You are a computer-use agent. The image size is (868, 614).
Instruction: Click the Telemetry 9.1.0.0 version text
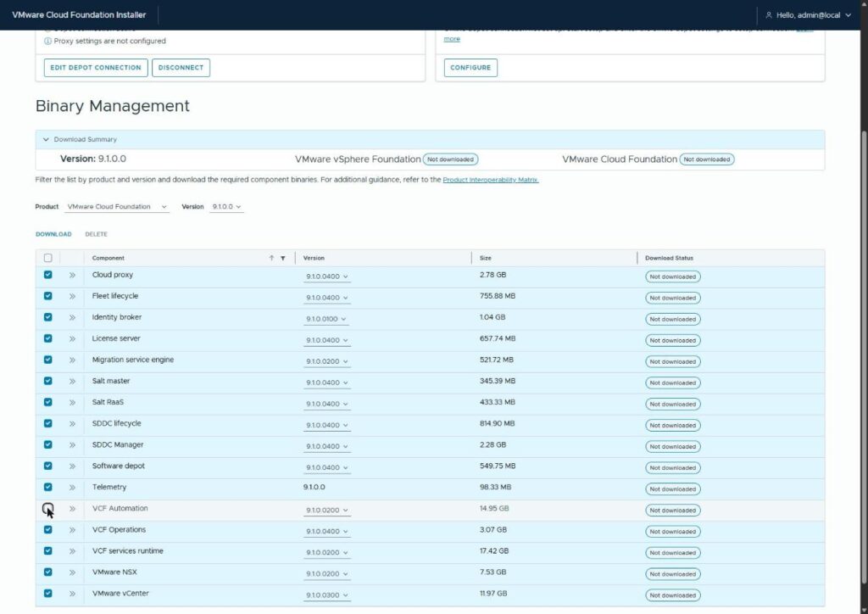[x=314, y=487]
